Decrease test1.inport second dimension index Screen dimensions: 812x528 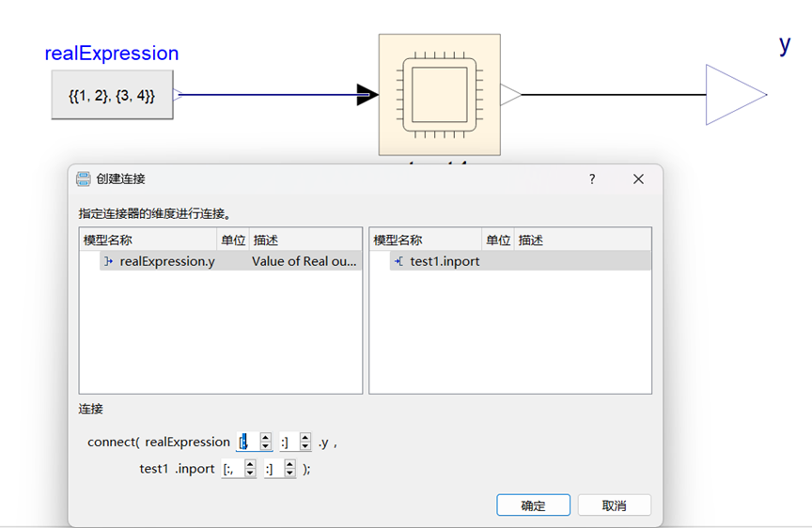point(290,473)
